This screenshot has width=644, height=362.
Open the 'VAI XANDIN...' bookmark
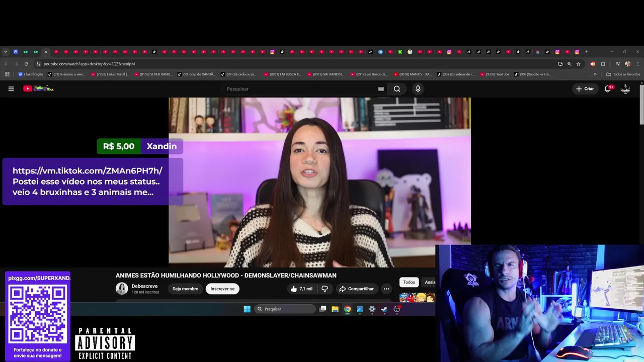[326, 74]
